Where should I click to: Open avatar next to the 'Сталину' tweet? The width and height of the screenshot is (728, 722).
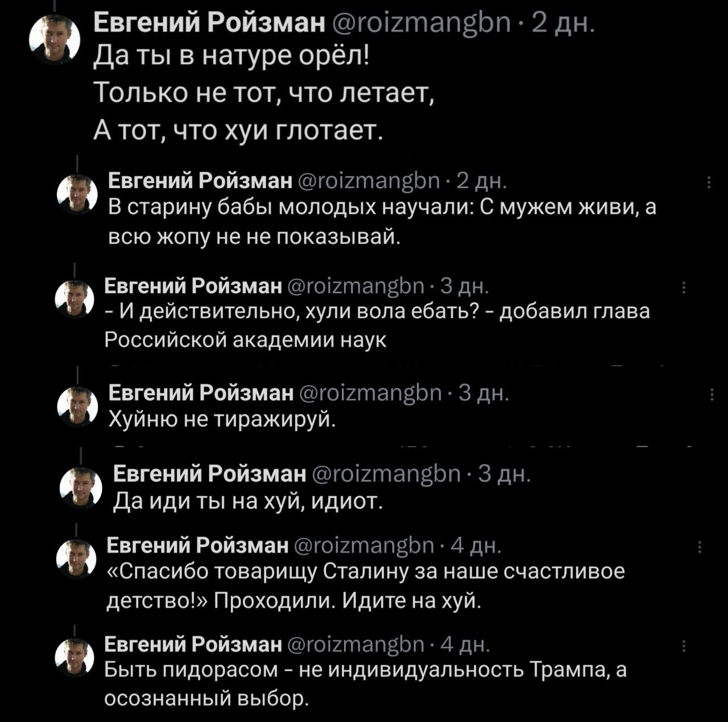[x=75, y=559]
